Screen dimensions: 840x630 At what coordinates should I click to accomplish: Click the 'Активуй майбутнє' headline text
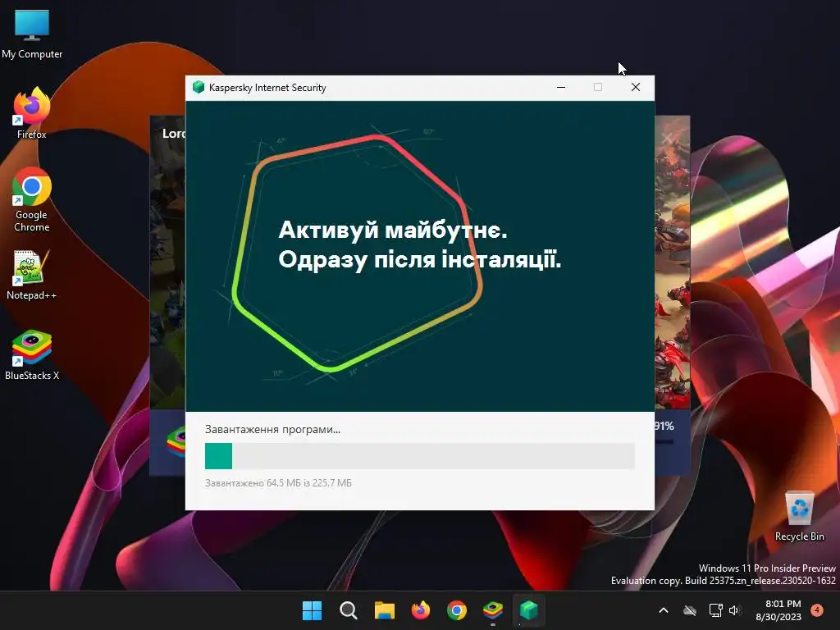point(393,231)
